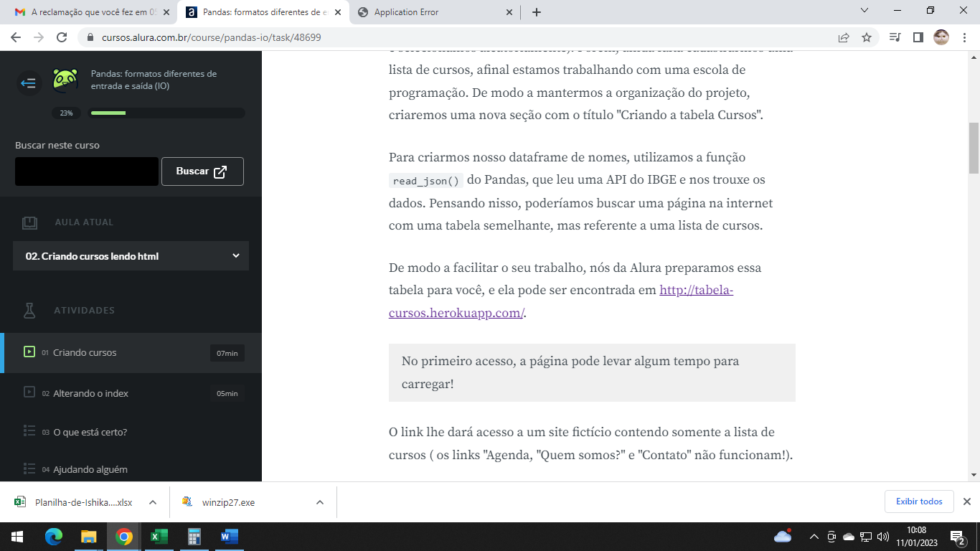
Task: Expand the 02. Criando cursos lendo html dropdown
Action: pyautogui.click(x=131, y=256)
